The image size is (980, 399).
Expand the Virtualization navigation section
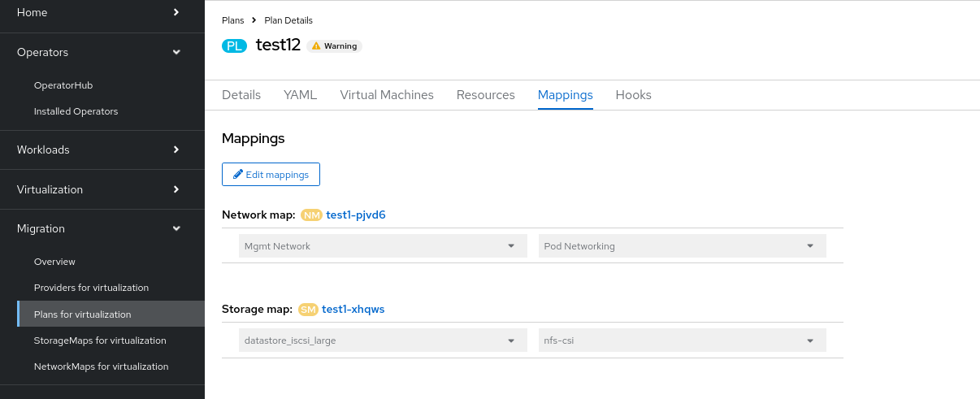[x=176, y=190]
